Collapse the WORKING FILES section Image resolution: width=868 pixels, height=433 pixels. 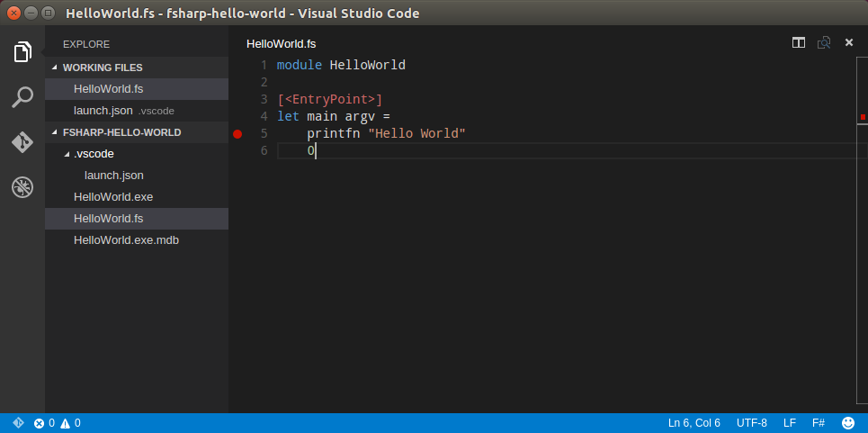[x=136, y=68]
